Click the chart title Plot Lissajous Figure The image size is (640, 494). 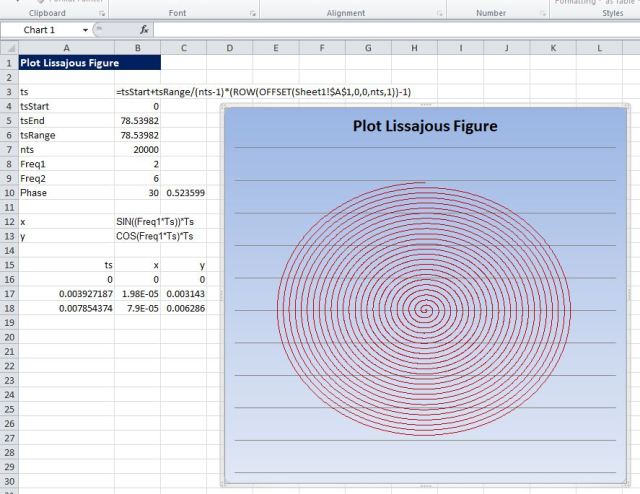coord(425,126)
